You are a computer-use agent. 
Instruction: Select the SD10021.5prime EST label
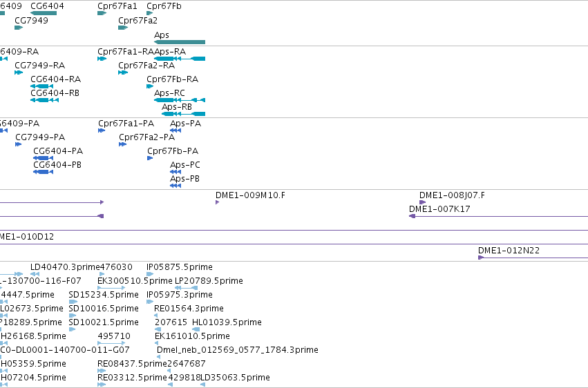pos(104,323)
